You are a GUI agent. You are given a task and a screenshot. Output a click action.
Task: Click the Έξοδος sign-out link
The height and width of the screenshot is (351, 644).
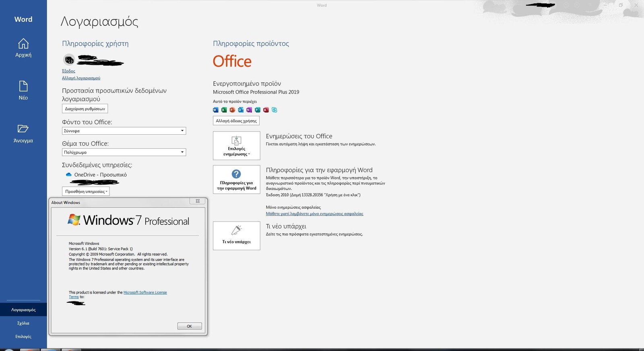pyautogui.click(x=68, y=71)
